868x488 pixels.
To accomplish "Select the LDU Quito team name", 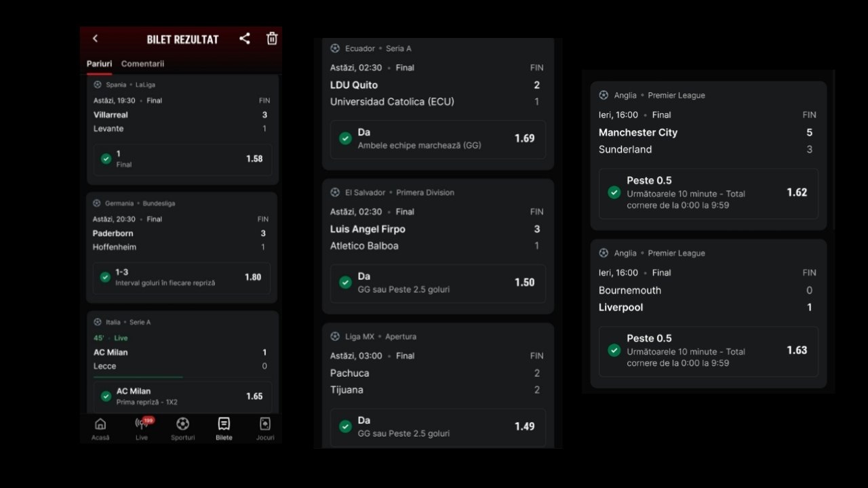I will [x=354, y=85].
